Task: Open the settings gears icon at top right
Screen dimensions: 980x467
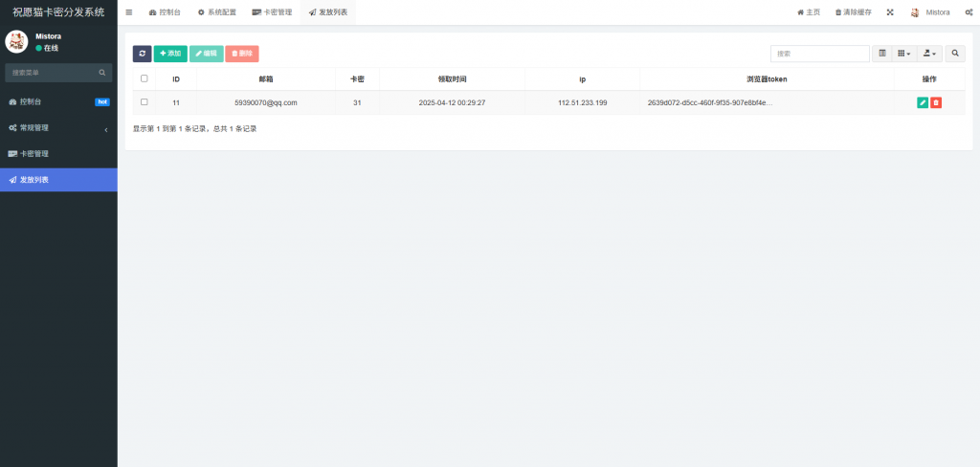Action: (969, 12)
